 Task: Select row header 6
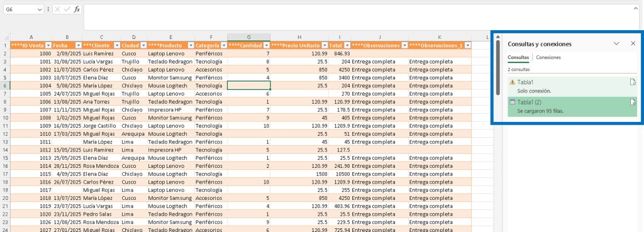(5, 86)
